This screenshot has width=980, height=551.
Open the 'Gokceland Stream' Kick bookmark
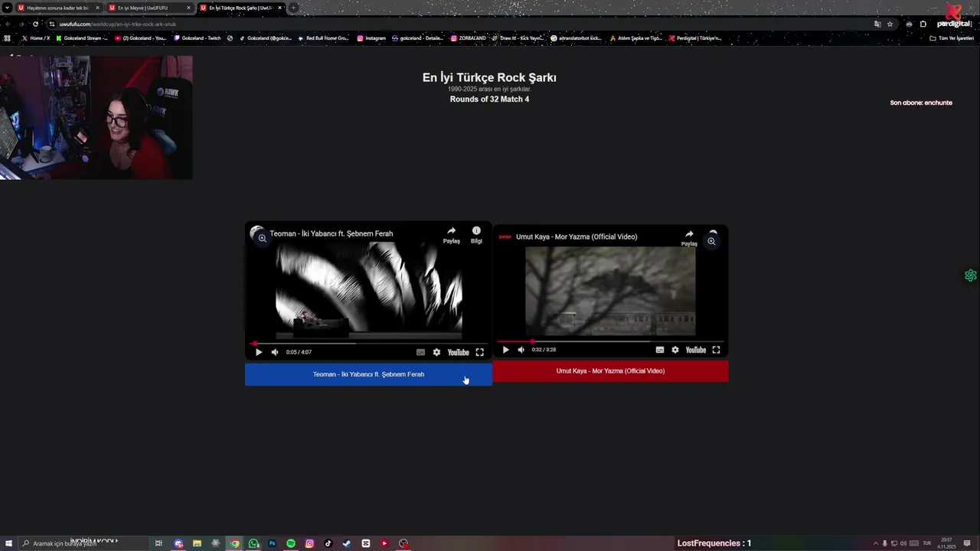83,37
